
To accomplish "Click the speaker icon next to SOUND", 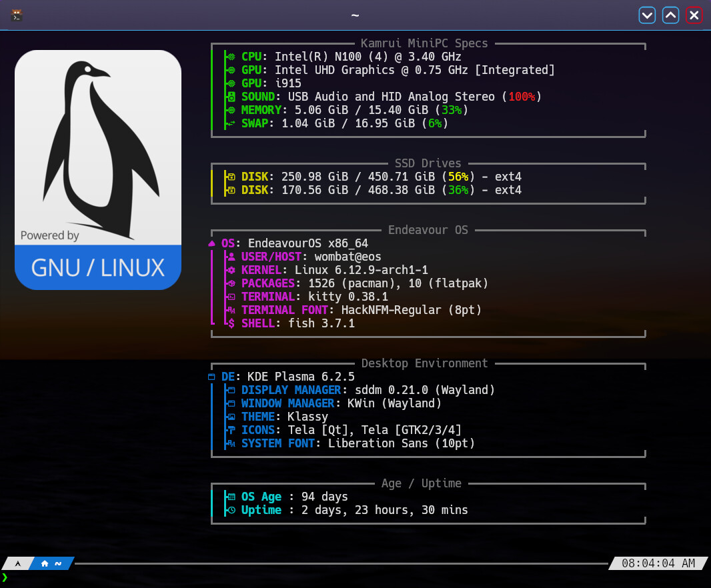I will click(x=231, y=97).
